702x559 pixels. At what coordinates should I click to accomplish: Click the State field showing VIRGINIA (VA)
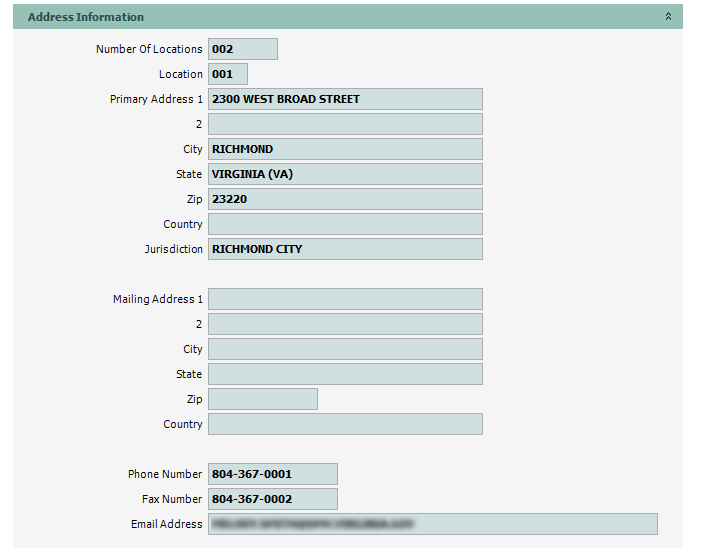(345, 174)
